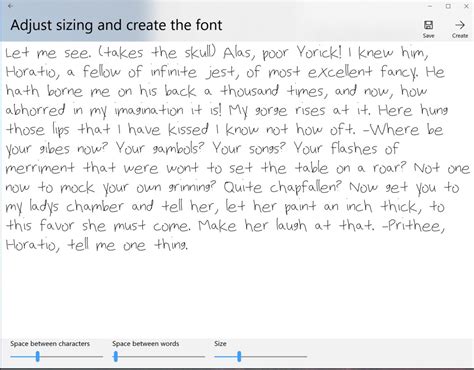
Task: Click the handwriting preview text area
Action: pos(237,190)
